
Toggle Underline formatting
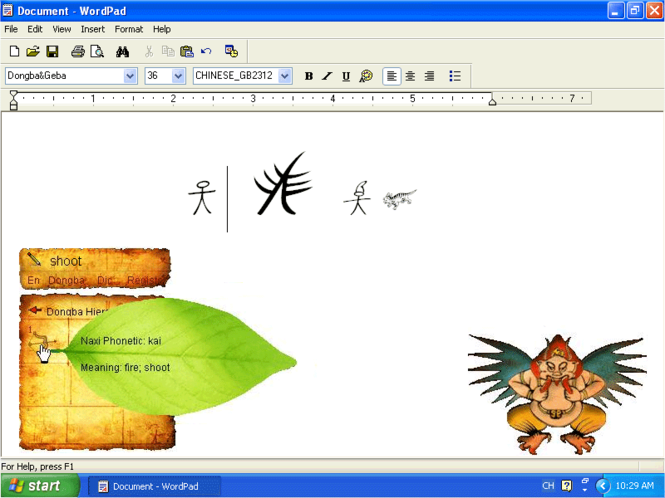point(346,76)
